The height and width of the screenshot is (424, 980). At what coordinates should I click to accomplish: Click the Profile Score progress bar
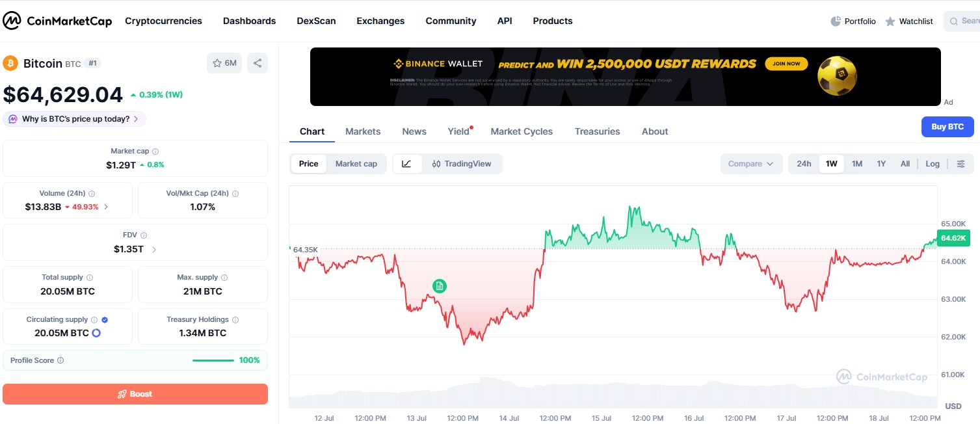point(213,360)
